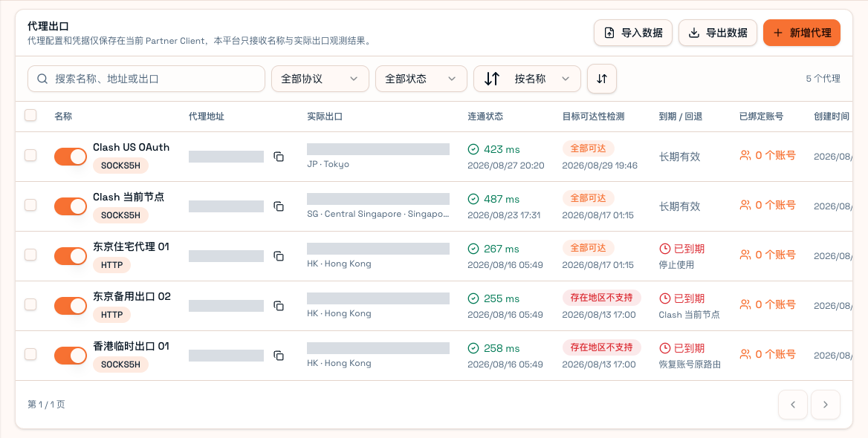Viewport: 868px width, 438px height.
Task: Disable the Clash 当前节点 proxy switch
Action: coord(71,206)
